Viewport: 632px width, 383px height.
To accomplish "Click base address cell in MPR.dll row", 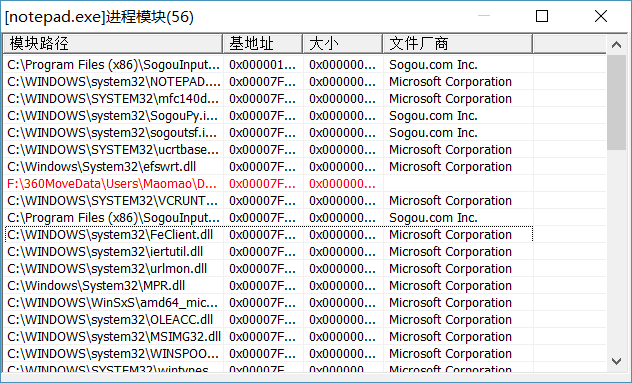I will click(262, 285).
